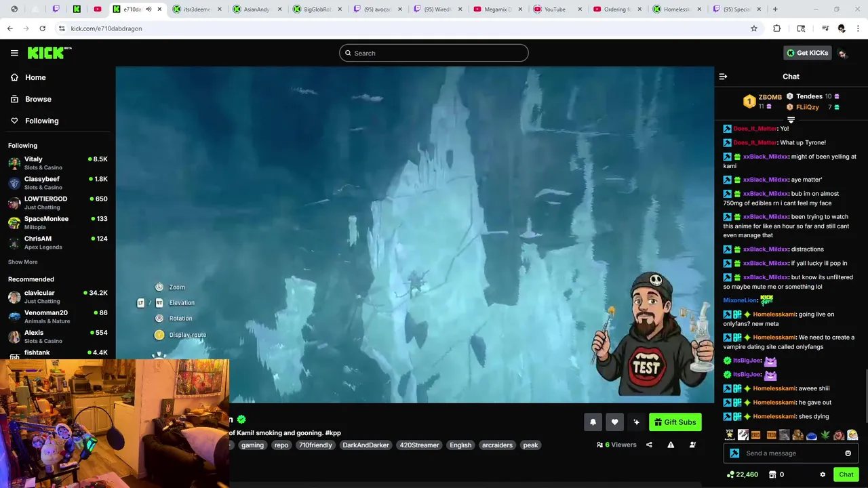Click Homelesskami username in last message
The width and height of the screenshot is (868, 488).
(774, 416)
